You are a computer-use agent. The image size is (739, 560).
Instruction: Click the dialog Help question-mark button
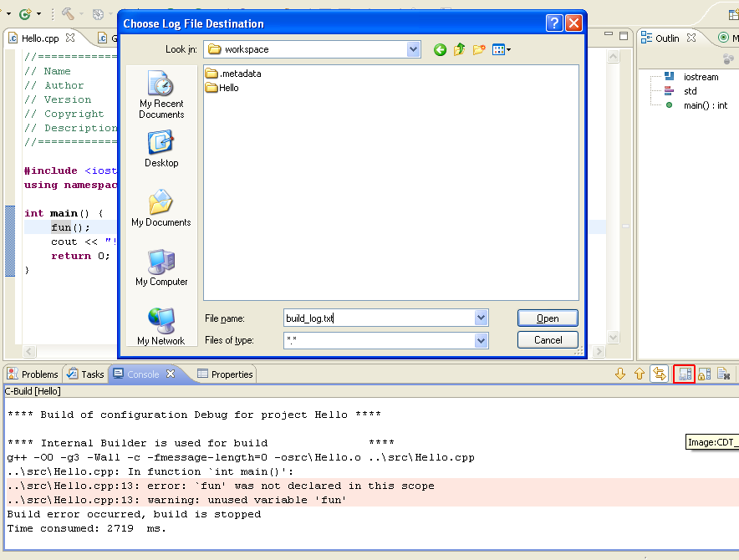point(554,23)
